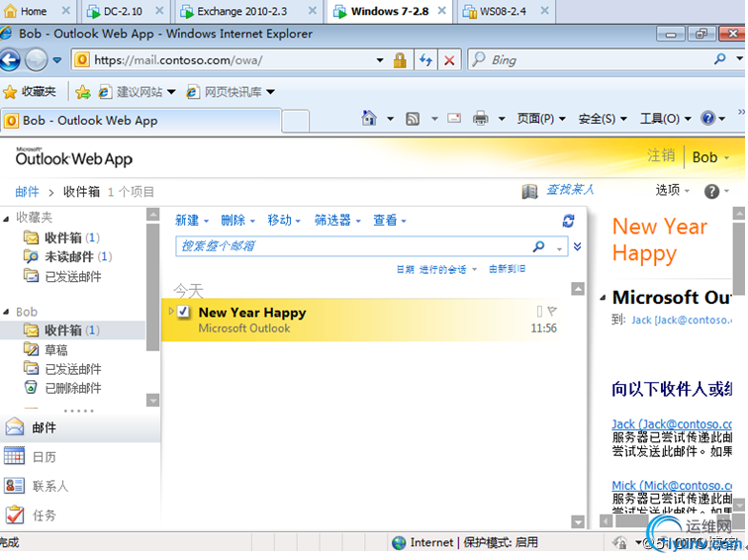748x560 pixels.
Task: Click the browser Forward arrow button
Action: [x=37, y=60]
